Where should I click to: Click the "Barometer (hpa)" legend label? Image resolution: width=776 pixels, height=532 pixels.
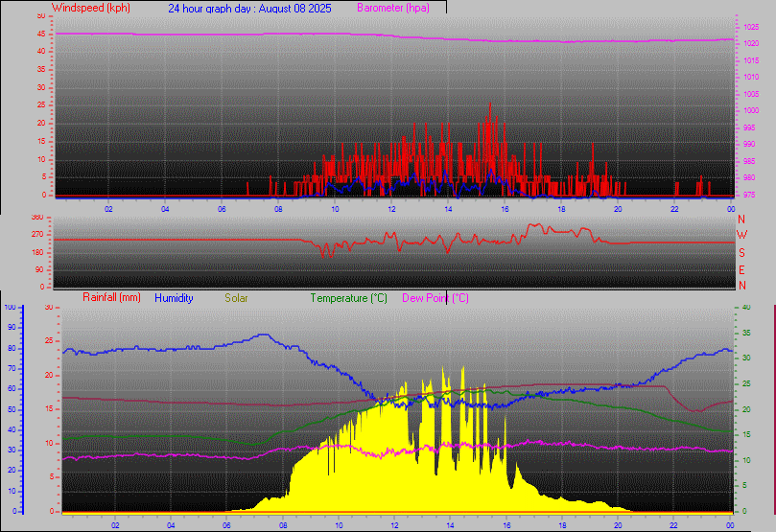click(393, 8)
